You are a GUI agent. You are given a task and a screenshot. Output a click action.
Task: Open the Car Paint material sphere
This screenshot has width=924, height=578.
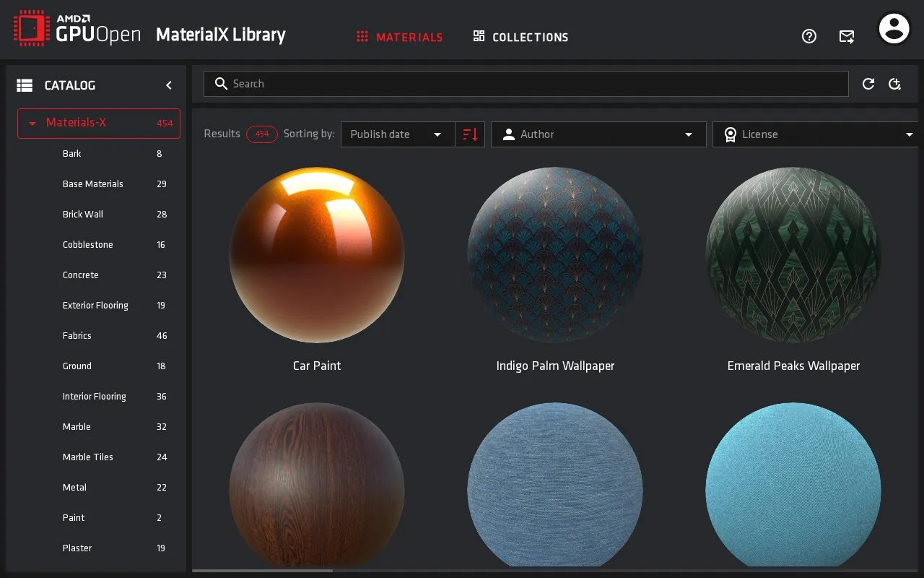[x=317, y=255]
